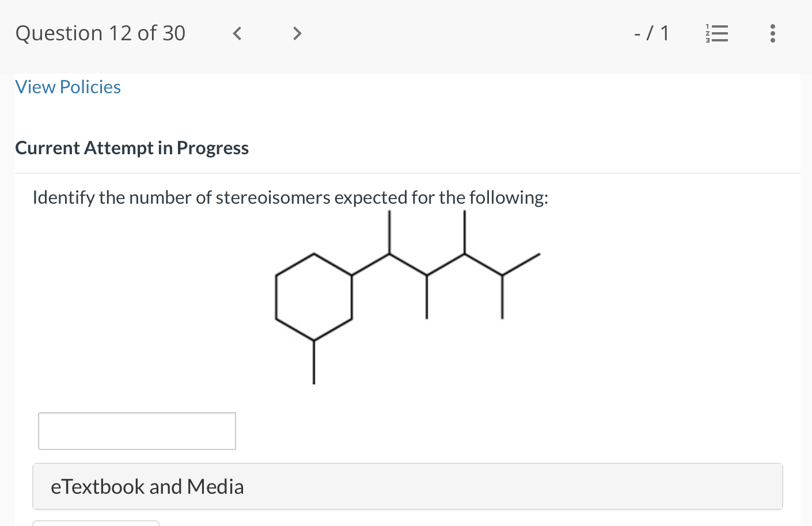This screenshot has height=526, width=812.
Task: Select the molecule structure image
Action: tap(408, 297)
